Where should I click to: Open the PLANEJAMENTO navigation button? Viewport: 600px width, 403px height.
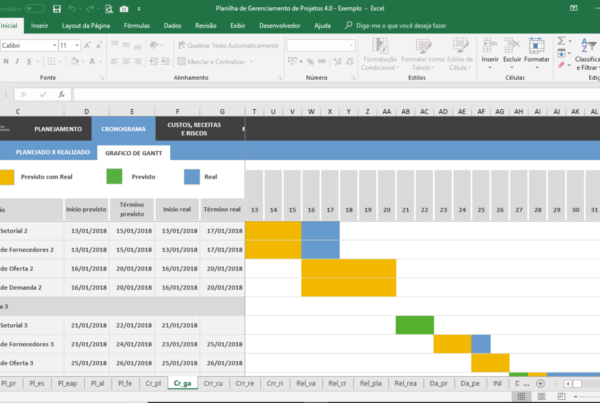pyautogui.click(x=58, y=129)
